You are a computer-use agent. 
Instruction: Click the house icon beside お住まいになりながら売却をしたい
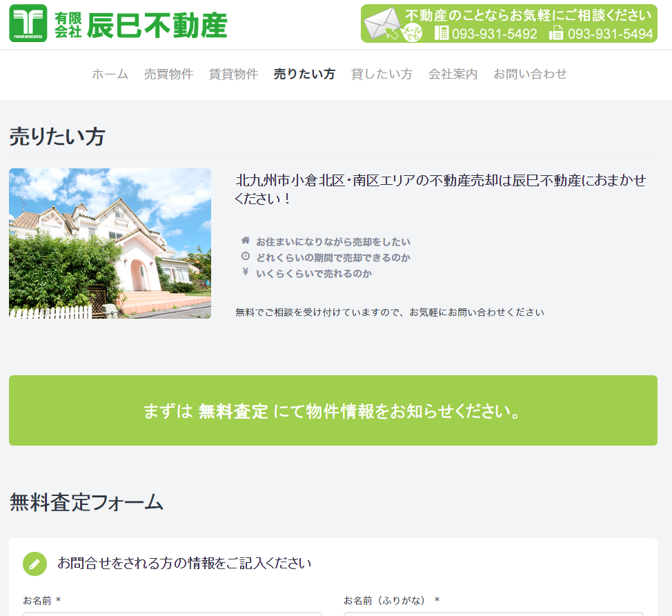[x=245, y=240]
